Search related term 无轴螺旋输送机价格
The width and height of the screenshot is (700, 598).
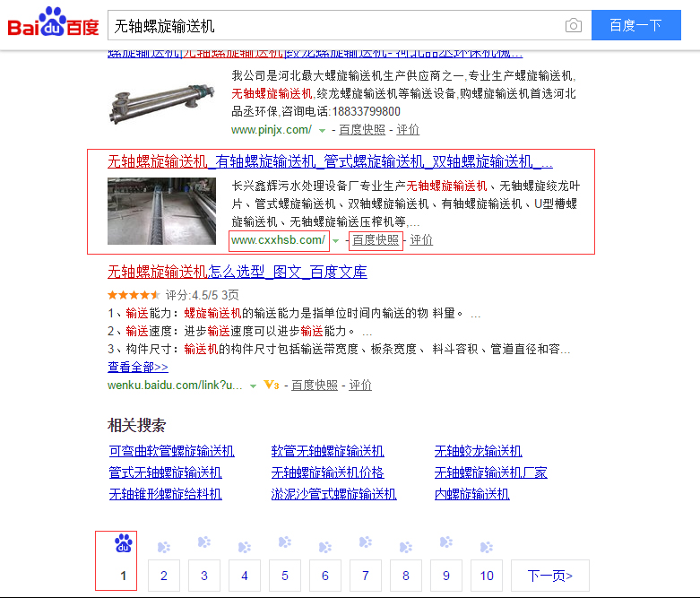(x=328, y=472)
